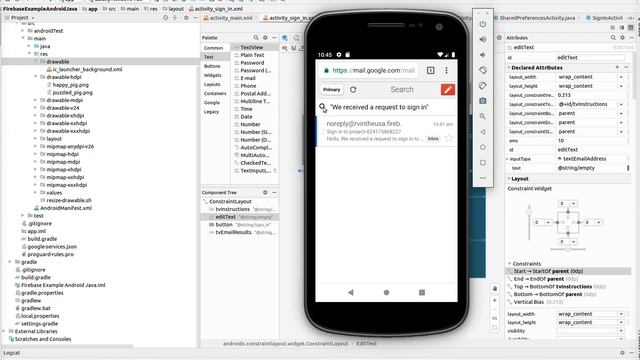This screenshot has width=640, height=360.
Task: Select the Common palette category
Action: 213,48
